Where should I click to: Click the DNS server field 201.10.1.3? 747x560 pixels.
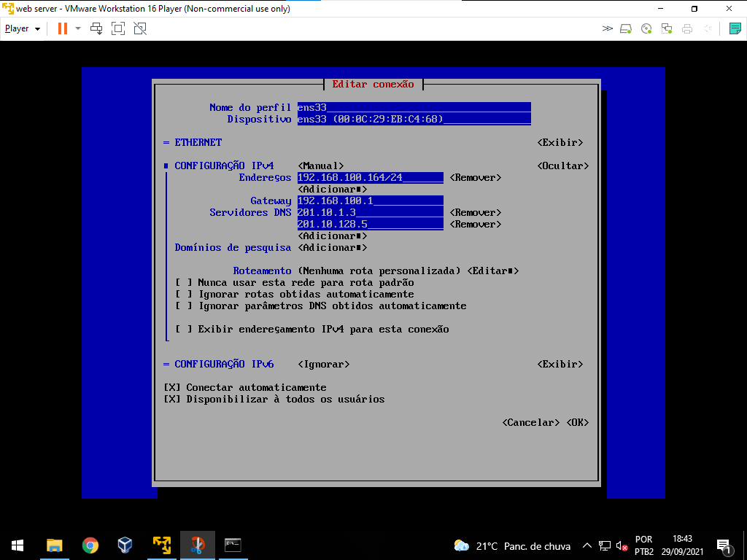(x=370, y=212)
